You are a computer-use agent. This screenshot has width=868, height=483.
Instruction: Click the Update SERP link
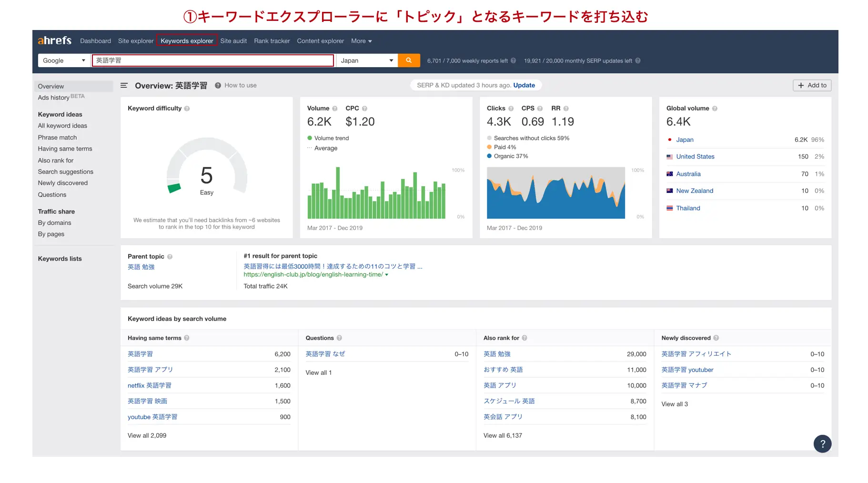(524, 85)
